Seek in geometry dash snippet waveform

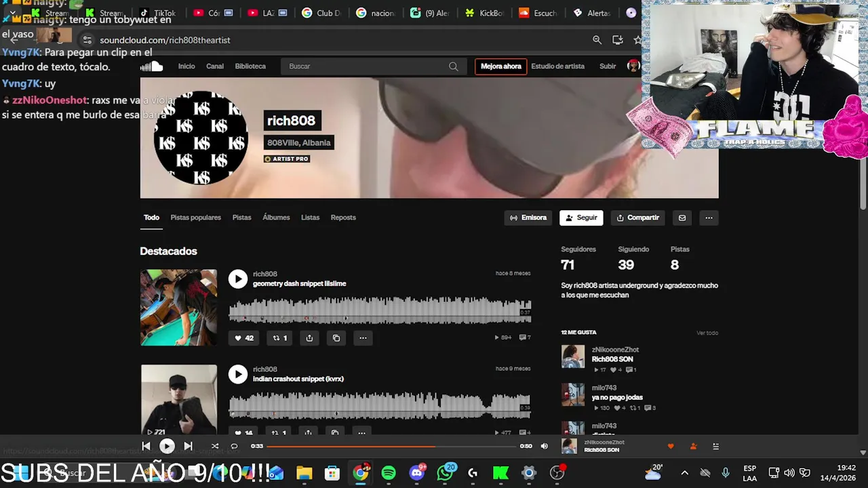tap(380, 310)
